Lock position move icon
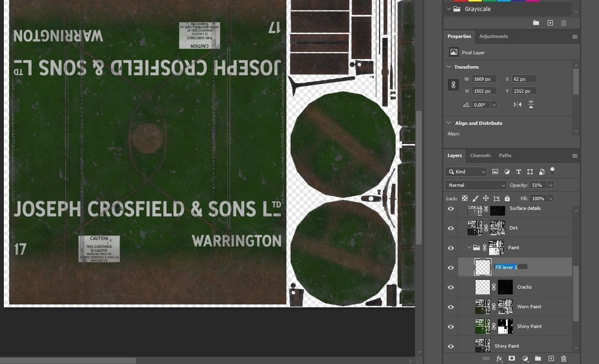 point(486,198)
